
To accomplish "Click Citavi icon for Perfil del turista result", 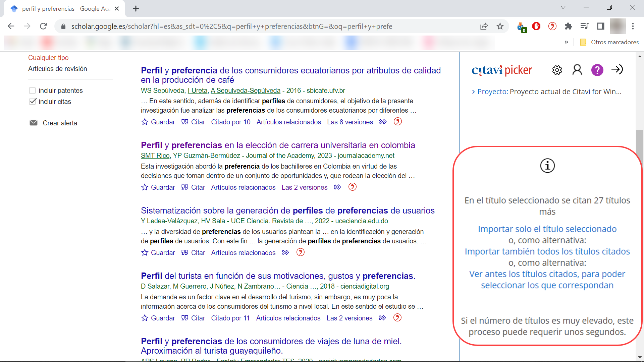I will click(397, 318).
